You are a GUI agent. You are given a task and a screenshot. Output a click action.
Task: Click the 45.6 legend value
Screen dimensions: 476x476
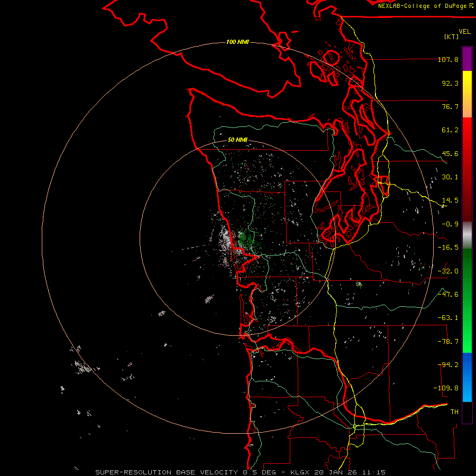pos(450,153)
